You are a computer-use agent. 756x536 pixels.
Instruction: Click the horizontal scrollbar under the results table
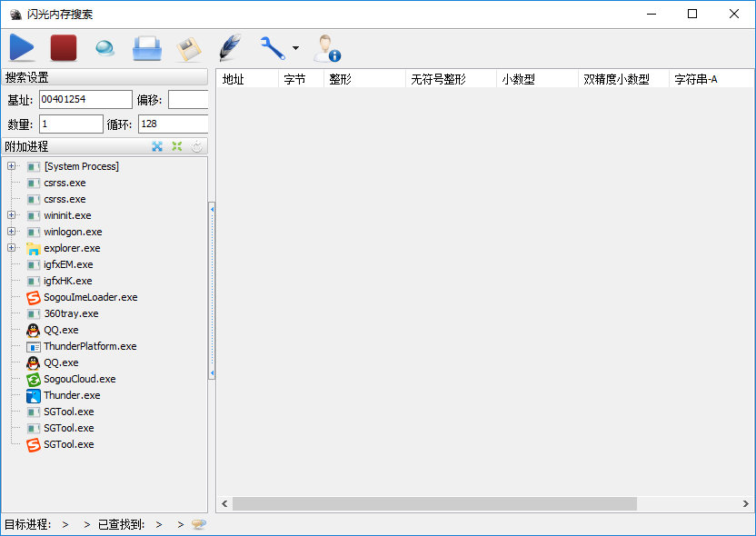click(434, 503)
